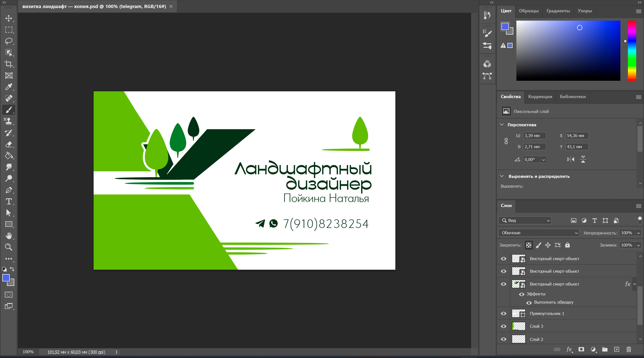
Task: Open the status bar info arrow
Action: (116, 352)
